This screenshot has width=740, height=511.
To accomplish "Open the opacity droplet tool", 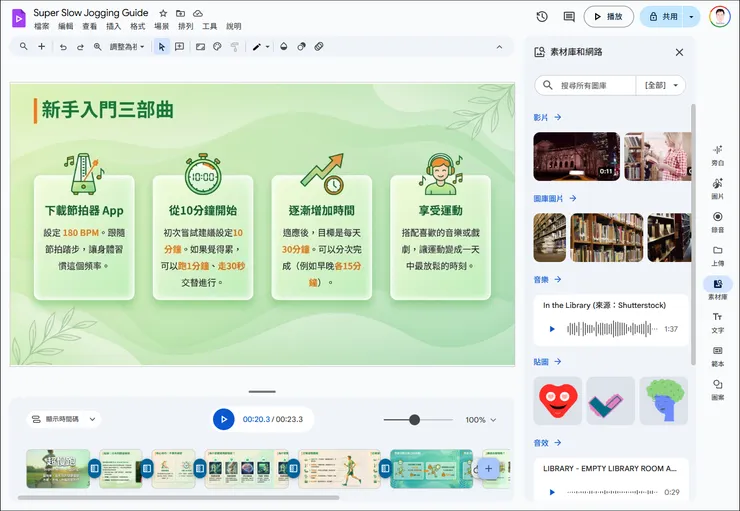I will point(284,47).
